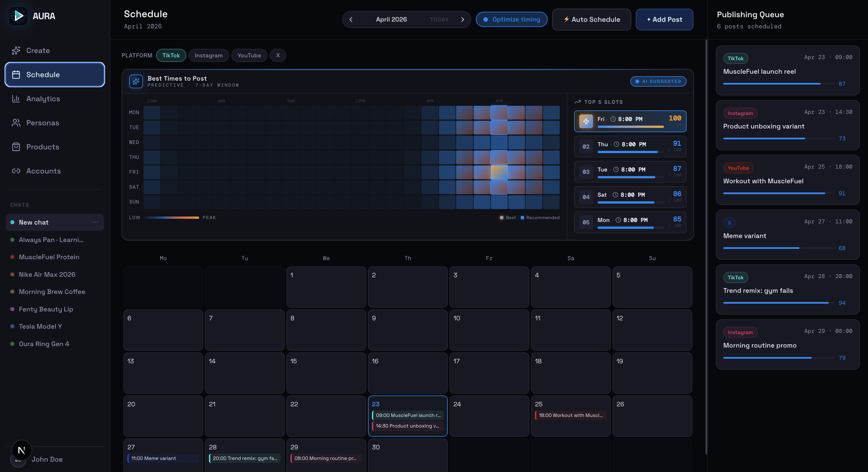Open Personas via its people icon
The image size is (868, 472).
(16, 123)
